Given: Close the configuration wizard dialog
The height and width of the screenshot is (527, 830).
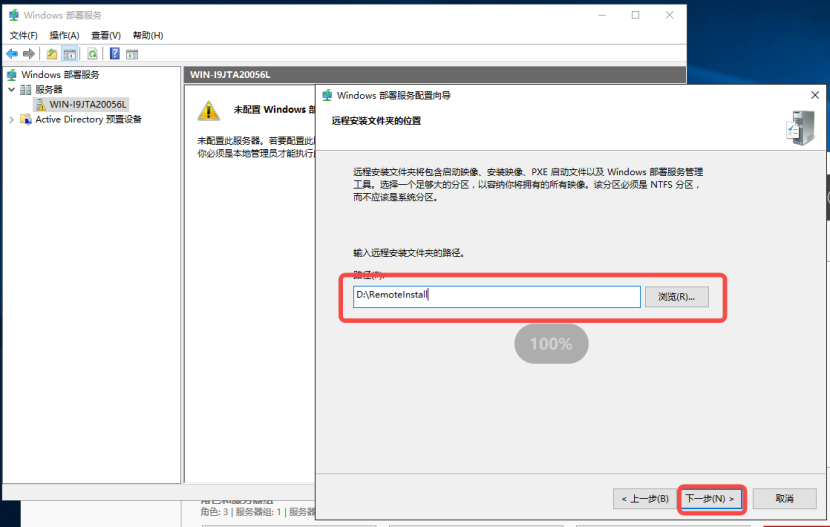Looking at the screenshot, I should 815,95.
